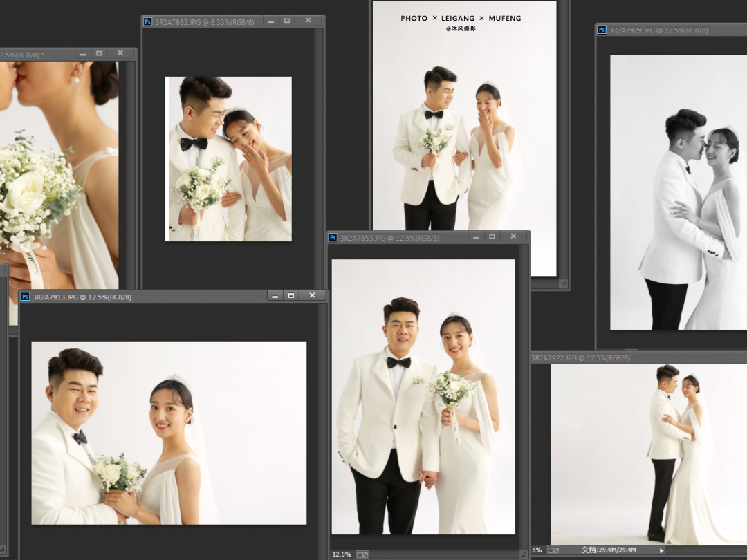Click the full-length couple photo in 3R2A7853.JPG
The width and height of the screenshot is (747, 560).
[423, 397]
